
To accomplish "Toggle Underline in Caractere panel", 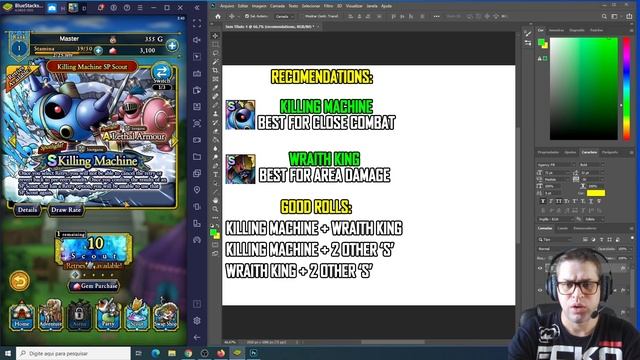I will point(591,201).
